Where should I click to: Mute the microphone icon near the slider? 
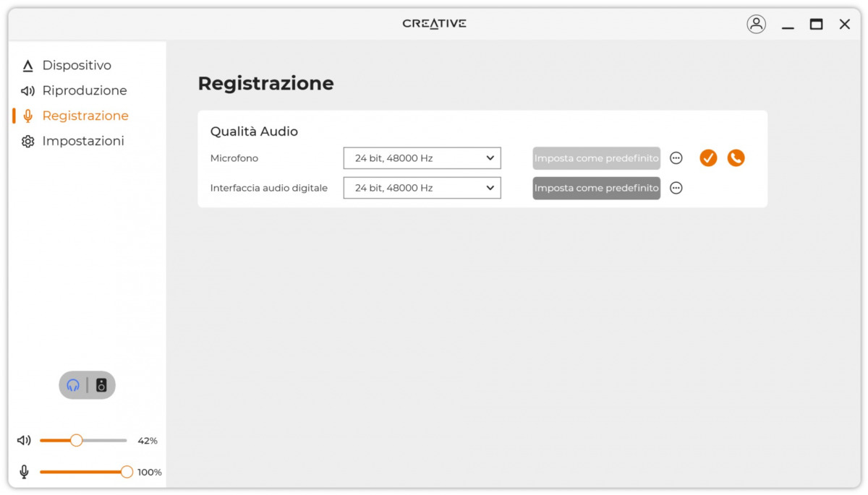point(24,472)
